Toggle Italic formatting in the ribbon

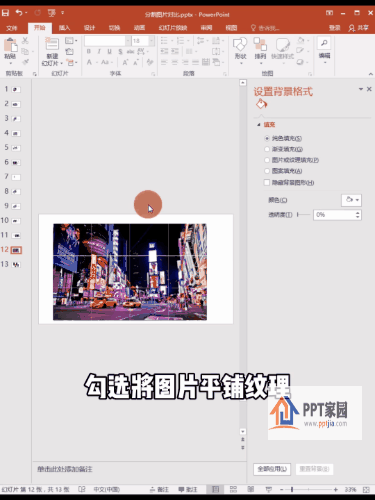(x=99, y=51)
